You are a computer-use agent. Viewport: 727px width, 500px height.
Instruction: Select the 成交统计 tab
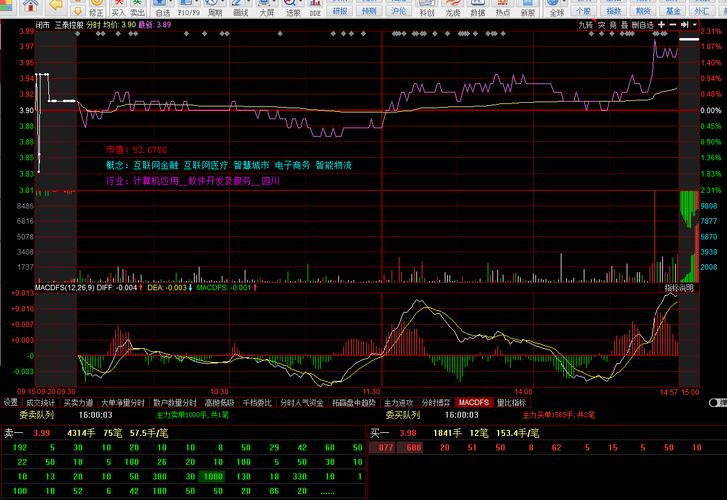click(x=41, y=402)
